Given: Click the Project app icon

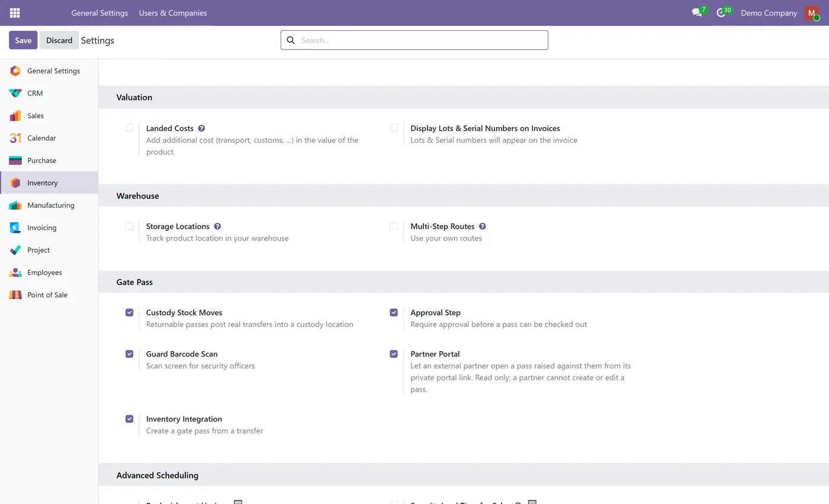Looking at the screenshot, I should coord(15,250).
